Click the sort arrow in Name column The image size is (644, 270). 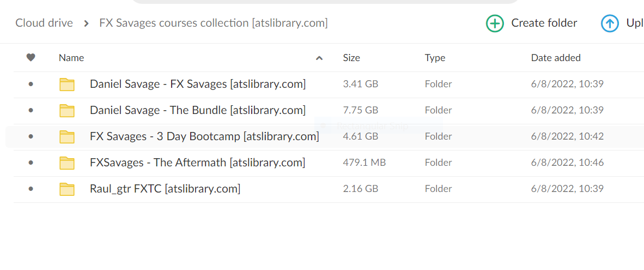[x=319, y=58]
